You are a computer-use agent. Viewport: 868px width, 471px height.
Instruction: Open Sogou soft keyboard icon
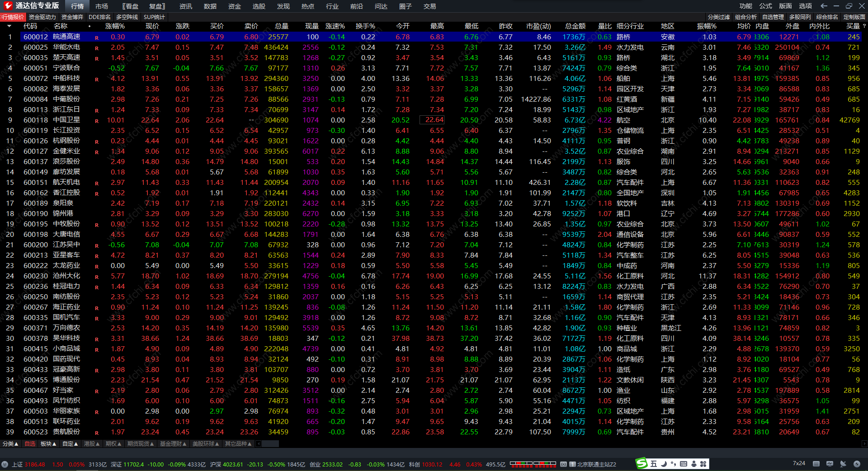[x=684, y=464]
